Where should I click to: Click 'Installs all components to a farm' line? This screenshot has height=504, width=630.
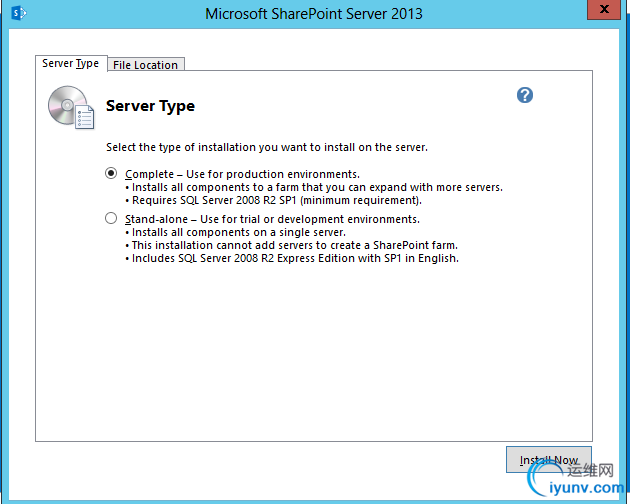(314, 187)
